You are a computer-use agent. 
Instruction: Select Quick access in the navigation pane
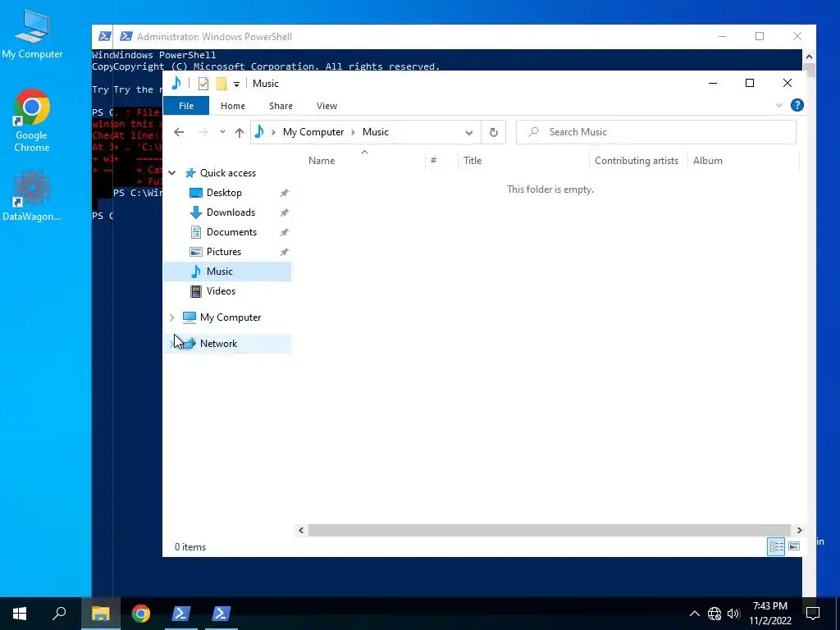pyautogui.click(x=228, y=173)
